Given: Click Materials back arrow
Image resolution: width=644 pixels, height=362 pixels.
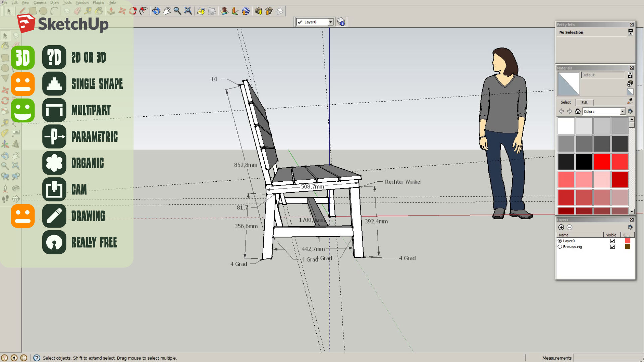Looking at the screenshot, I should coord(561,111).
